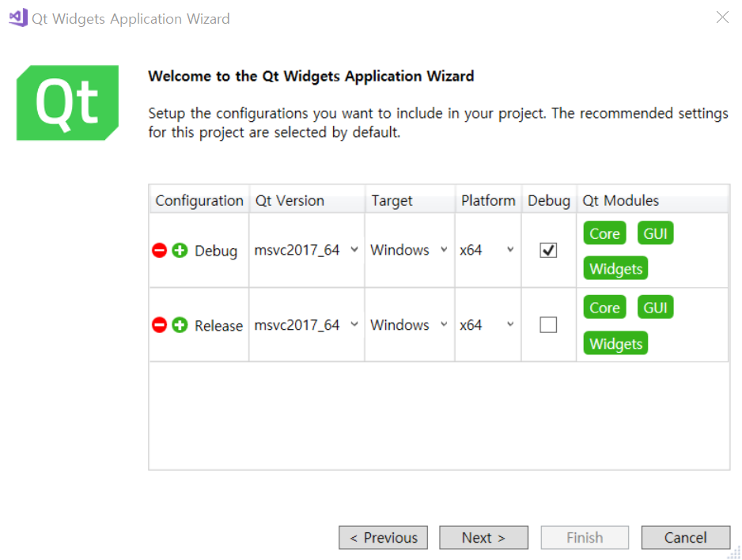
Task: Click the Qt Version column header
Action: 307,200
